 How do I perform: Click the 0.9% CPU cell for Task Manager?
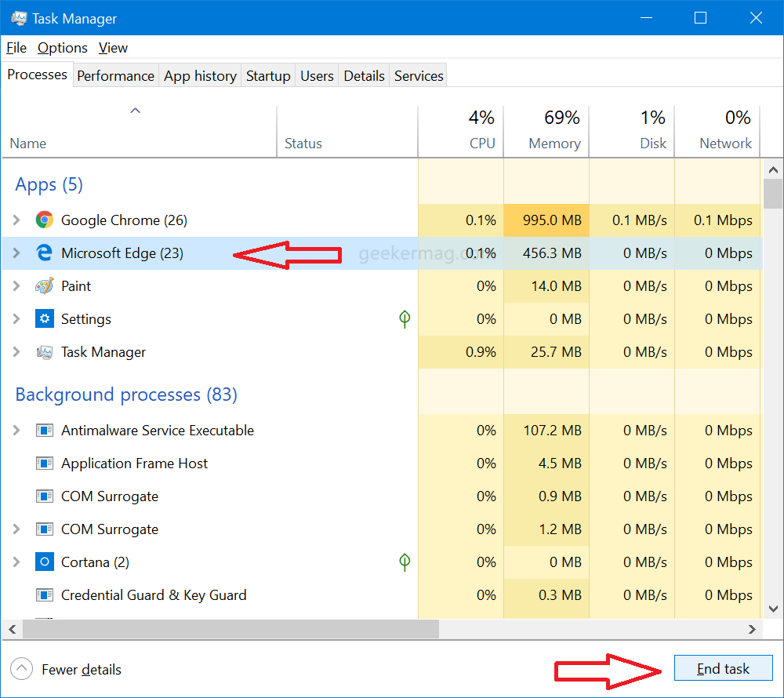coord(460,352)
